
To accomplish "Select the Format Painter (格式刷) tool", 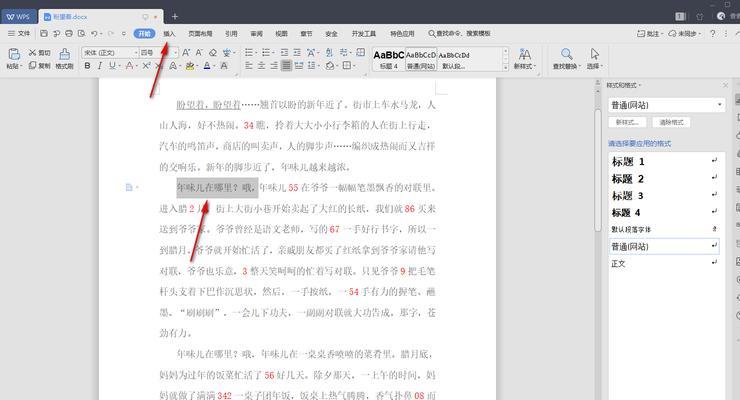I will coord(65,59).
